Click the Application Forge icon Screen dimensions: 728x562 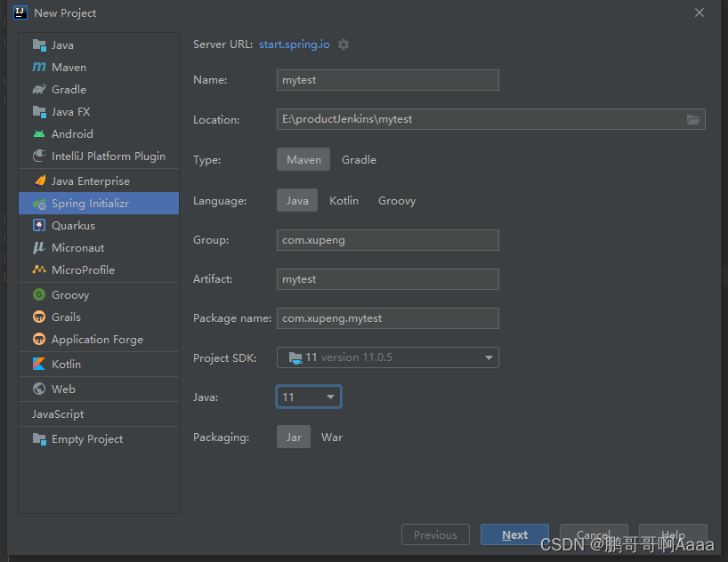coord(39,339)
